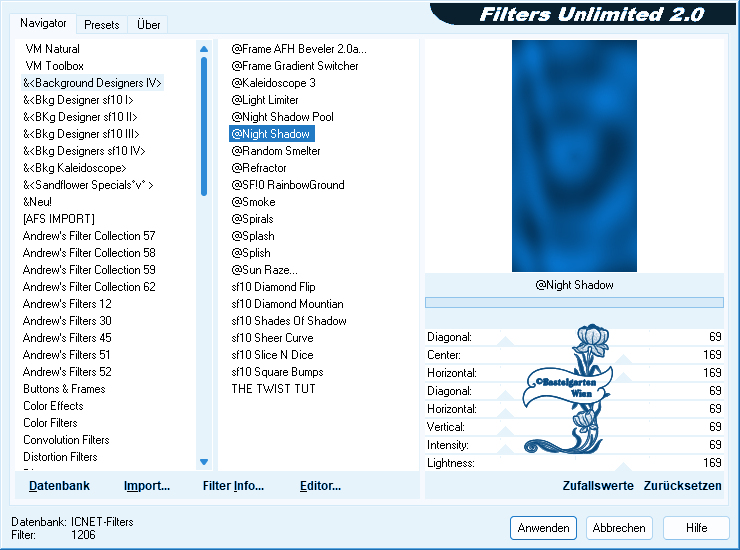Screen dimensions: 740x550
Task: Select the VM Natural category
Action: [x=52, y=49]
